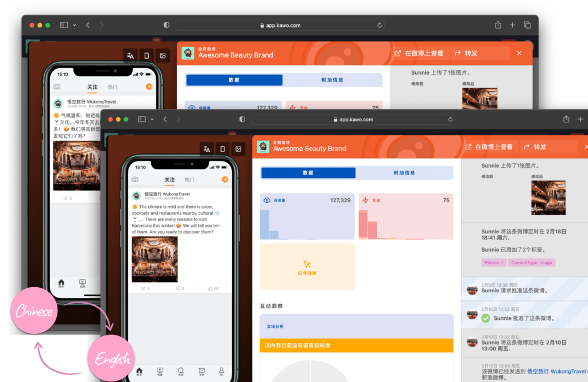Open modified image thumbnail in front window
The image size is (588, 382).
tap(548, 198)
